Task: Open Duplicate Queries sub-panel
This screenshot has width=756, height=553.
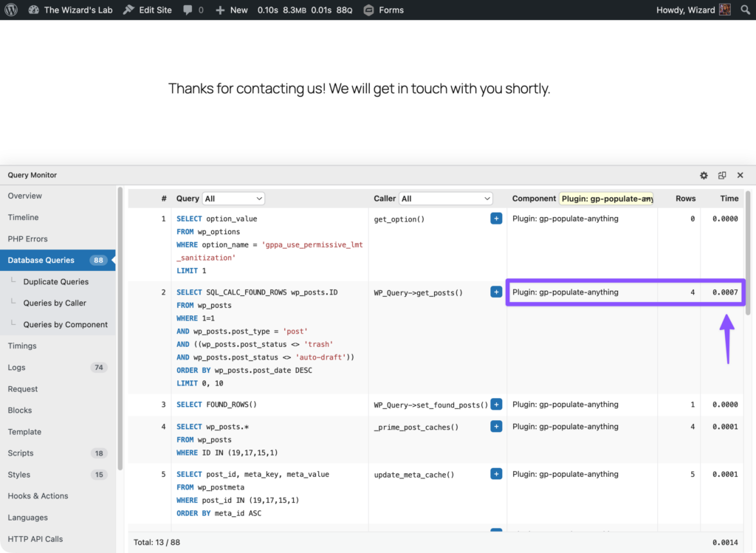Action: pyautogui.click(x=58, y=281)
